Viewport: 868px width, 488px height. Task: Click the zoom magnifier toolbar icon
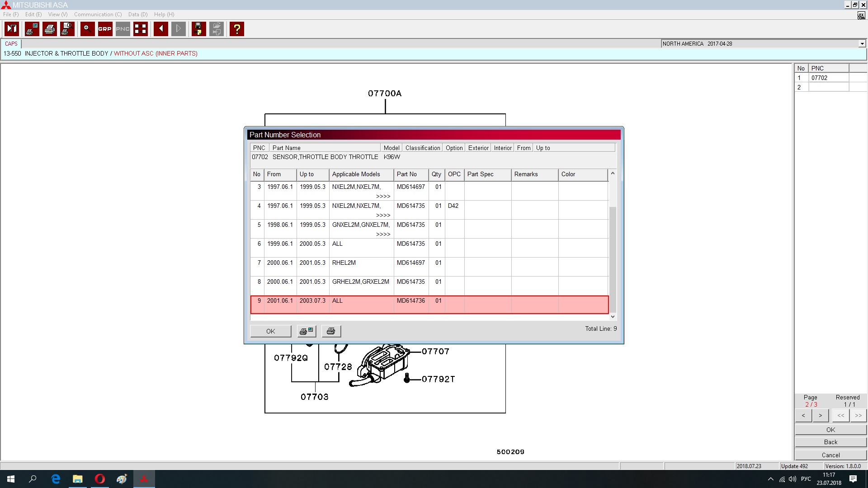(x=87, y=29)
